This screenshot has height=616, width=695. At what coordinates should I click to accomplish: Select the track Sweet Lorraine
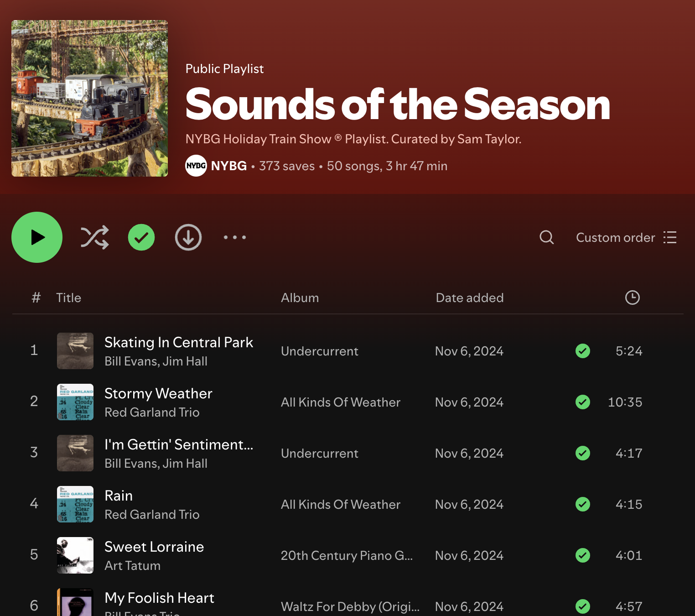[154, 547]
